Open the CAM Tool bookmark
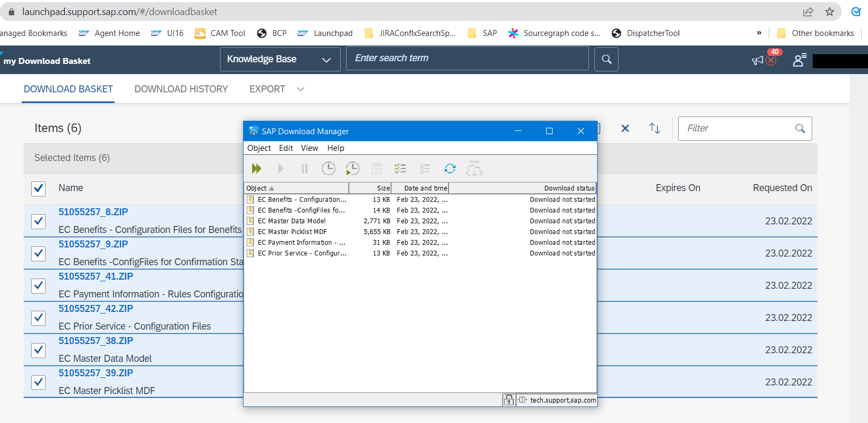Viewport: 868px width, 423px height. point(220,33)
